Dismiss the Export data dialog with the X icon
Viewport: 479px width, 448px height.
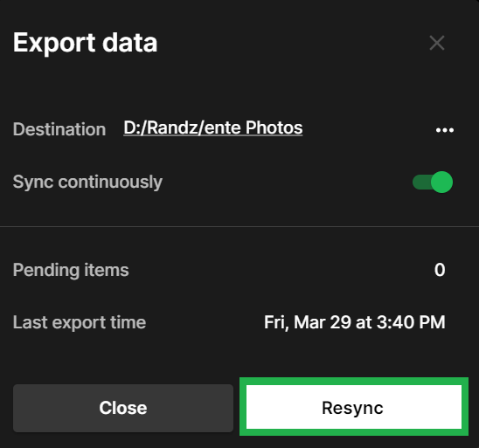click(x=437, y=43)
